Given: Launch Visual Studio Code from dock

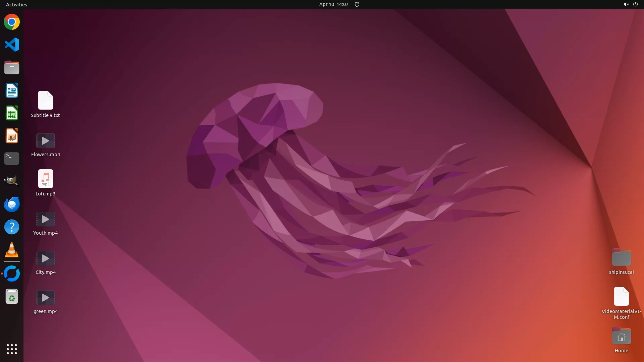Looking at the screenshot, I should pos(12,45).
